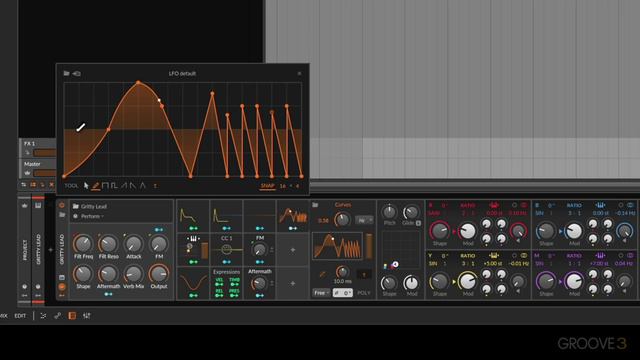Viewport: 640px width, 360px height.
Task: Select the GRITTY LEAD track vertical tab
Action: pos(38,250)
